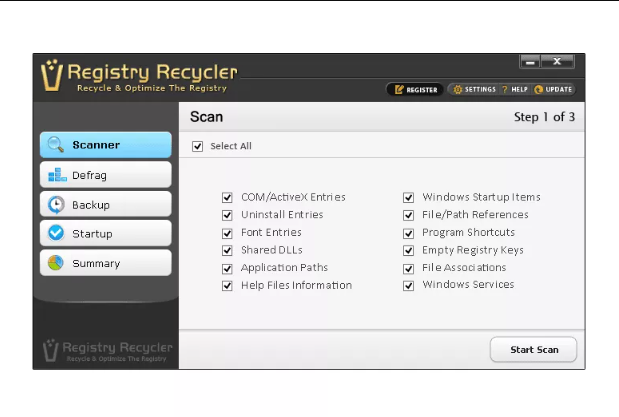
Task: Check for updates via Update button
Action: tap(555, 89)
